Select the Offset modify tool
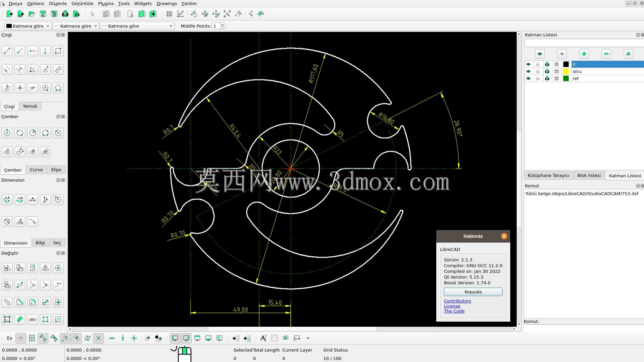This screenshot has height=362, width=644. pyautogui.click(x=7, y=302)
